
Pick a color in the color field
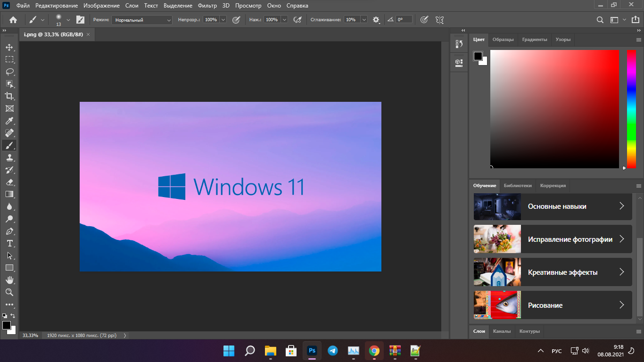(554, 109)
